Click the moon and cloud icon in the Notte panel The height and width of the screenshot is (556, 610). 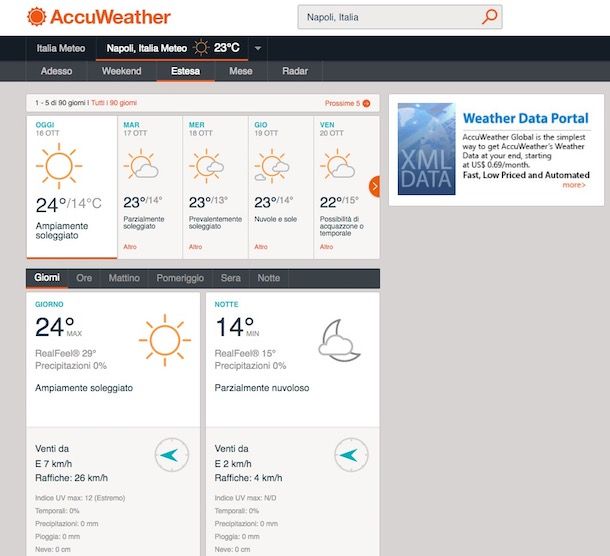coord(339,341)
